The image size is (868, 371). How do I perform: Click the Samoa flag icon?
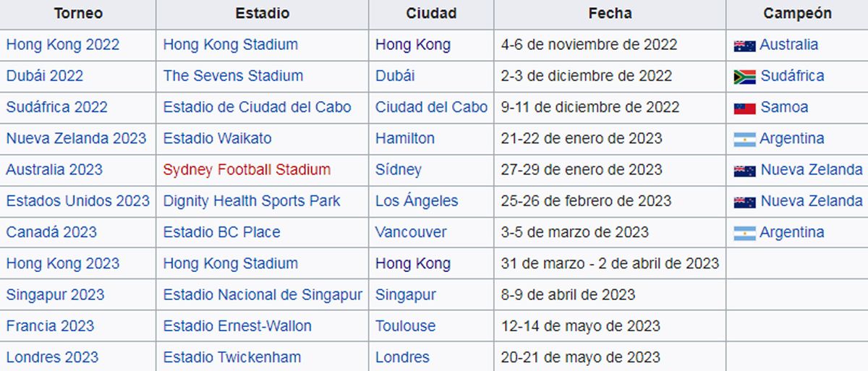click(744, 107)
